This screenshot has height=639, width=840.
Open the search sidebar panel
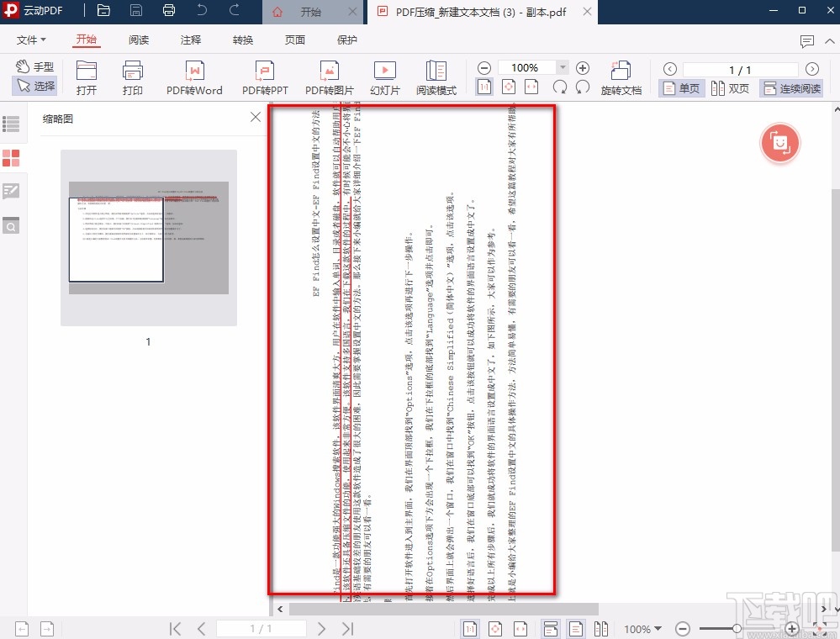click(11, 225)
